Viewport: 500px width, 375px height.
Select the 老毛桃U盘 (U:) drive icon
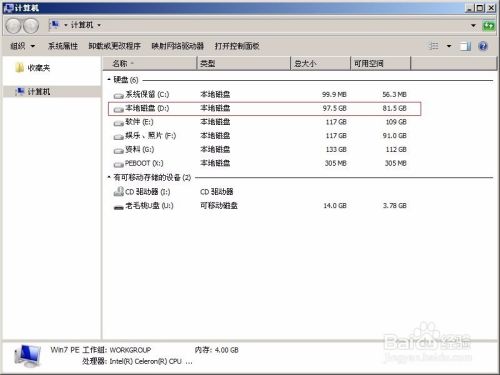118,207
